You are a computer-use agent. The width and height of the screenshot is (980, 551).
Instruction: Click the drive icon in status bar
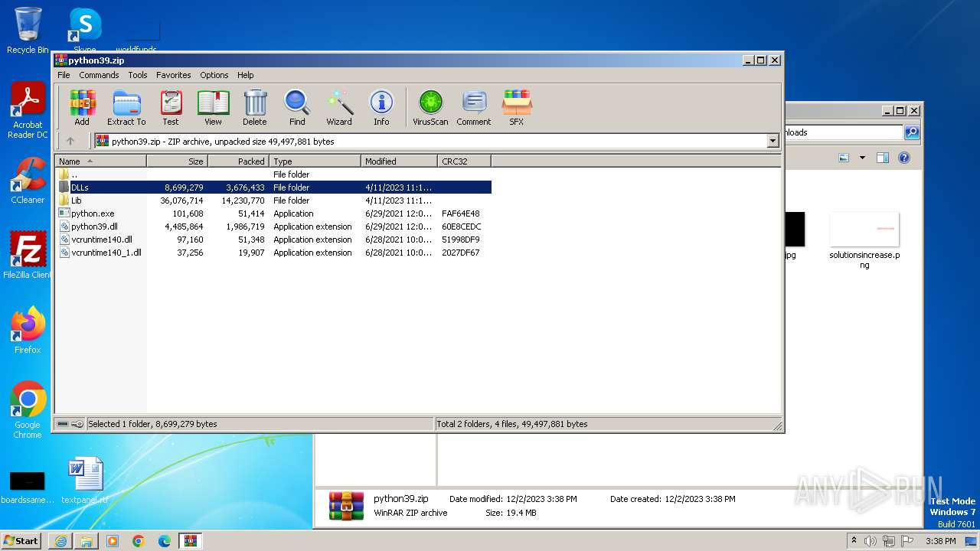63,424
